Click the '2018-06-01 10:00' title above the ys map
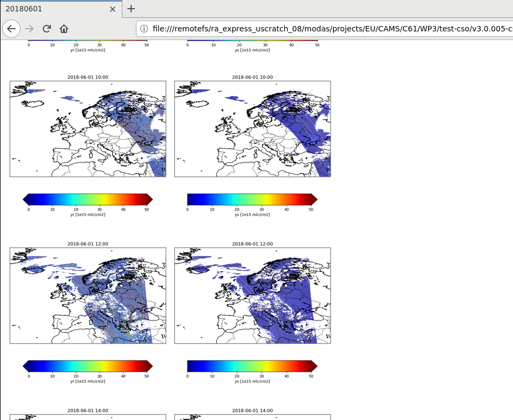This screenshot has width=513, height=420. (252, 77)
